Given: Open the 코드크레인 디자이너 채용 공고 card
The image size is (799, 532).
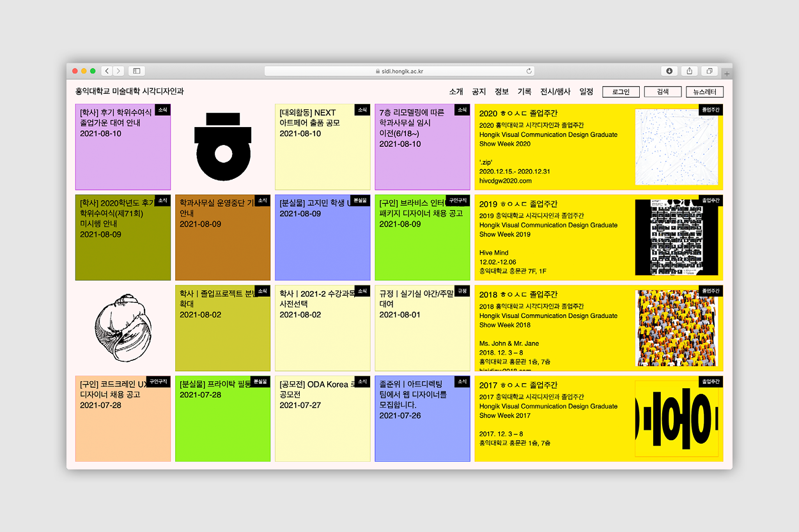Looking at the screenshot, I should [123, 419].
